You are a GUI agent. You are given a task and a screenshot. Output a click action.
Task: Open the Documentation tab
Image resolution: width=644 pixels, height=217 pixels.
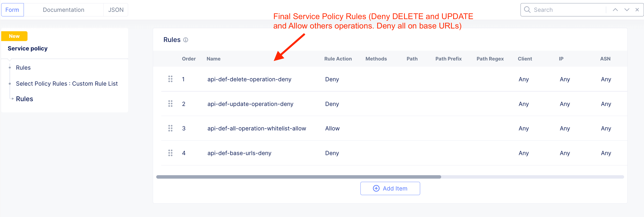[63, 10]
